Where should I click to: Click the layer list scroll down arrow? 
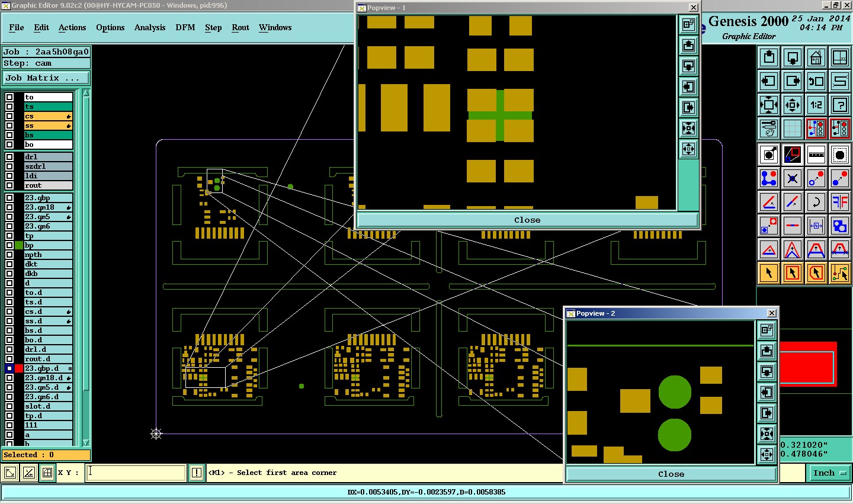[86, 442]
